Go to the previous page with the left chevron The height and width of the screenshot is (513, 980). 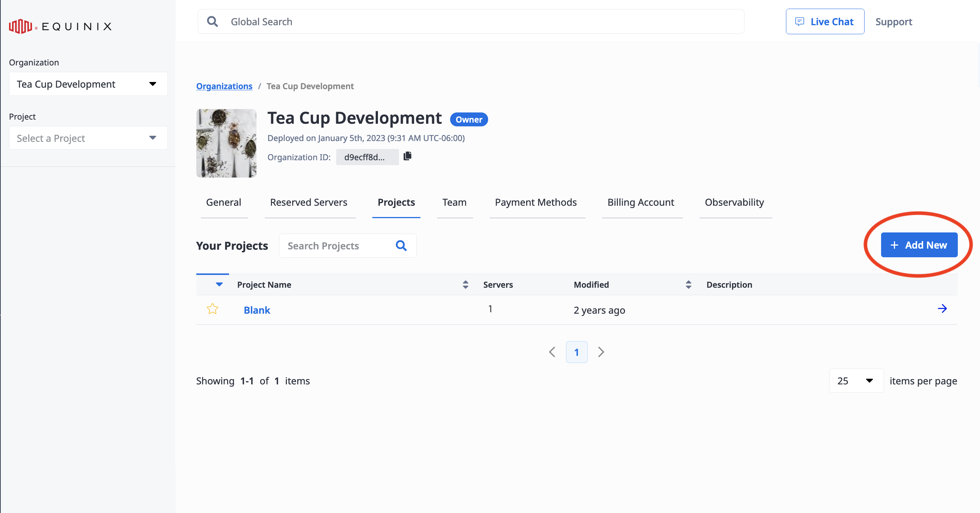[552, 352]
